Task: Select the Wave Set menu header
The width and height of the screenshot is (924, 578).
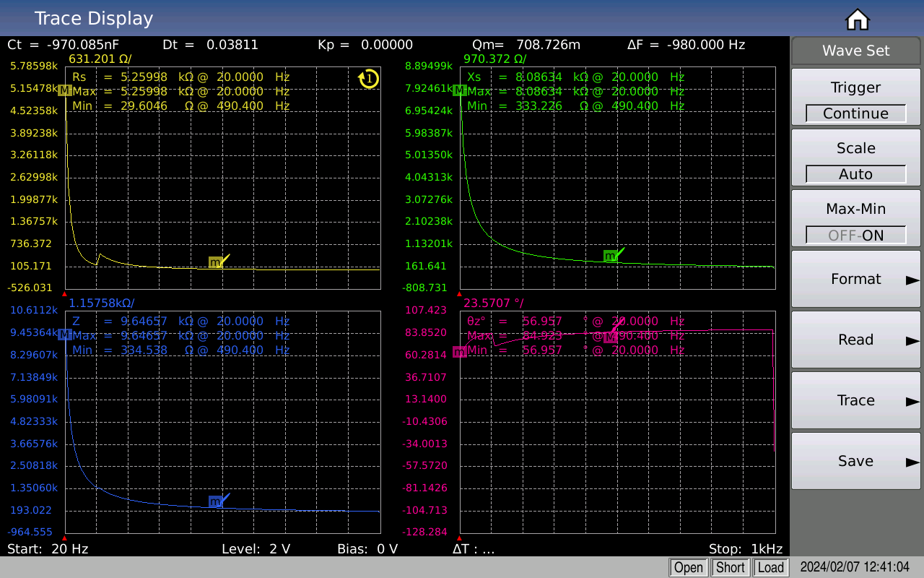Action: 855,51
